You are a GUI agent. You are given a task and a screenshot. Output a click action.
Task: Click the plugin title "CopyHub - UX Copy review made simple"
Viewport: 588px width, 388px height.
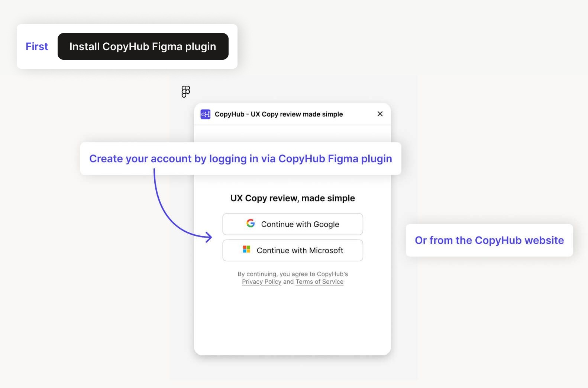pyautogui.click(x=279, y=114)
